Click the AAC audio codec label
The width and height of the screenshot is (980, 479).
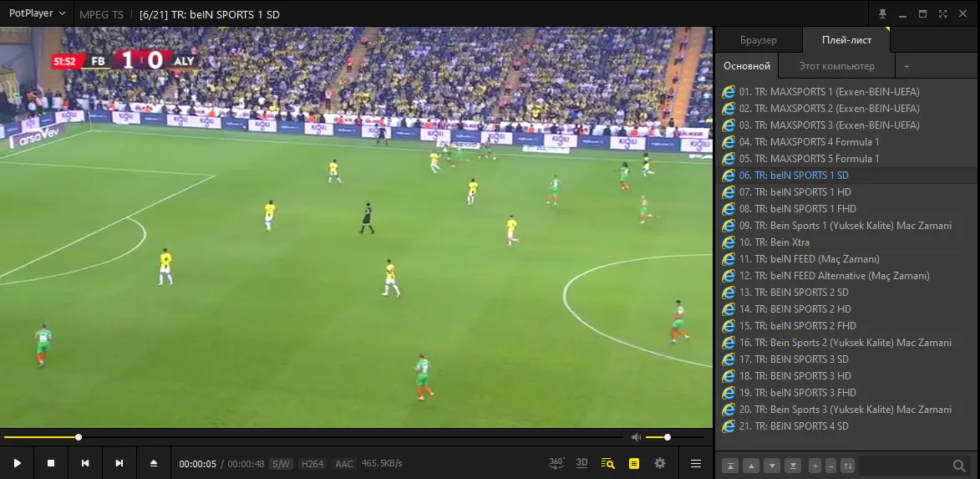[343, 464]
